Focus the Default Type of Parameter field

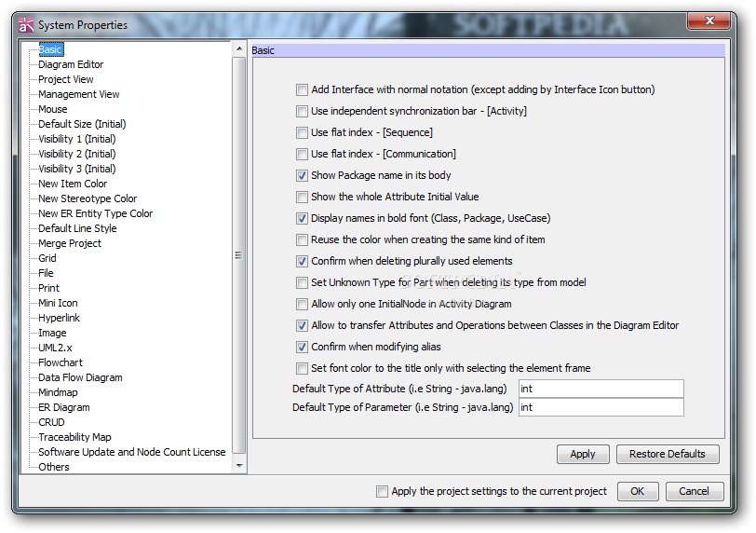(x=601, y=407)
